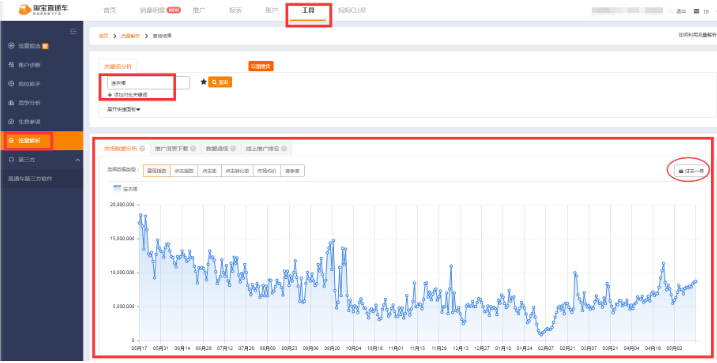Image resolution: width=717 pixels, height=363 pixels.
Task: Open the 报表 top navigation tab
Action: 235,11
